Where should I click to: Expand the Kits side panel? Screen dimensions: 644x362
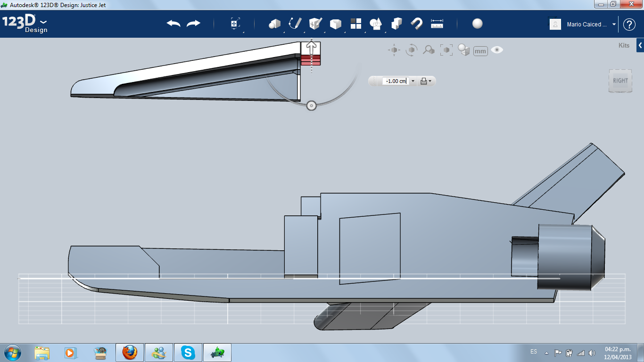pyautogui.click(x=640, y=45)
